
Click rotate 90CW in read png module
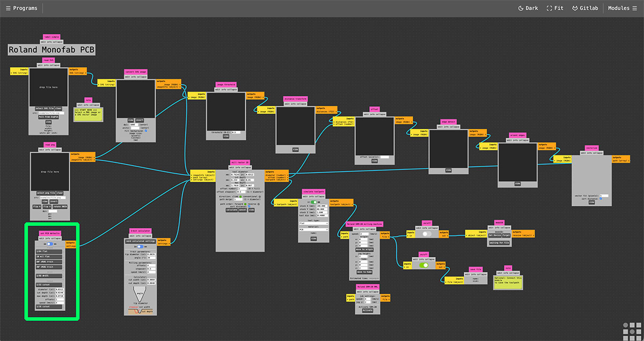60,206
